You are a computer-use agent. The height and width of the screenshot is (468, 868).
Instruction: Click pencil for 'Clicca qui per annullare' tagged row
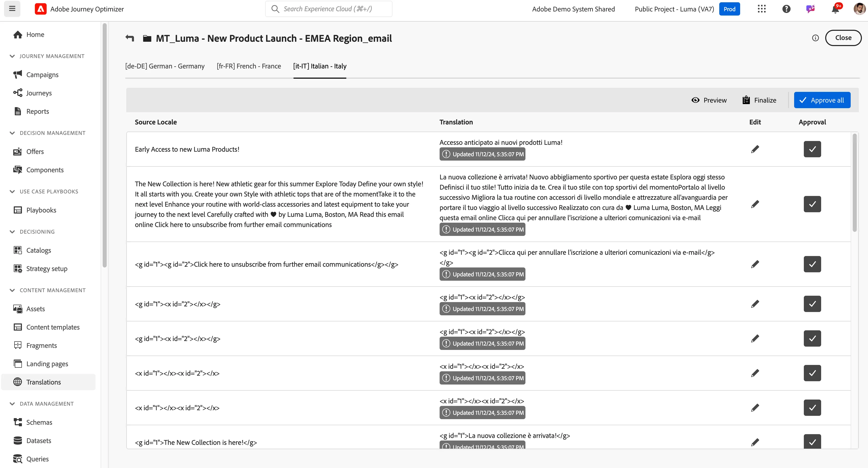tap(755, 264)
